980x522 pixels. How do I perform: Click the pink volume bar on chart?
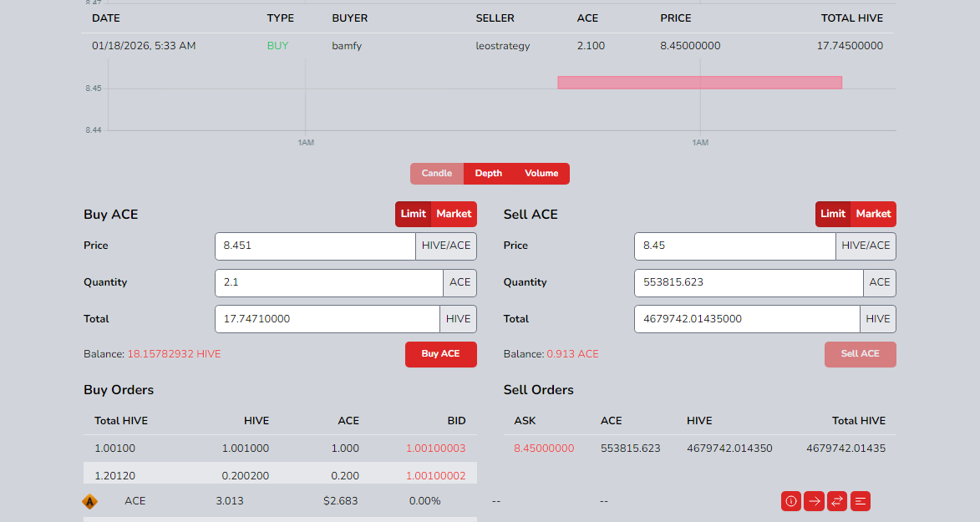[699, 82]
